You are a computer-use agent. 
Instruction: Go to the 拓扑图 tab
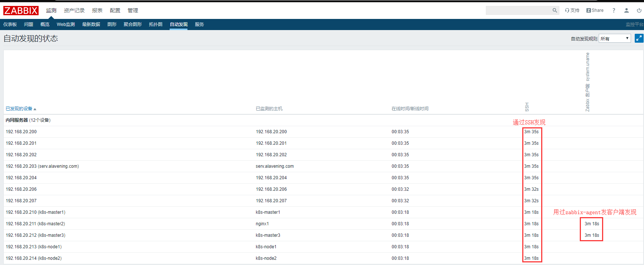(156, 24)
